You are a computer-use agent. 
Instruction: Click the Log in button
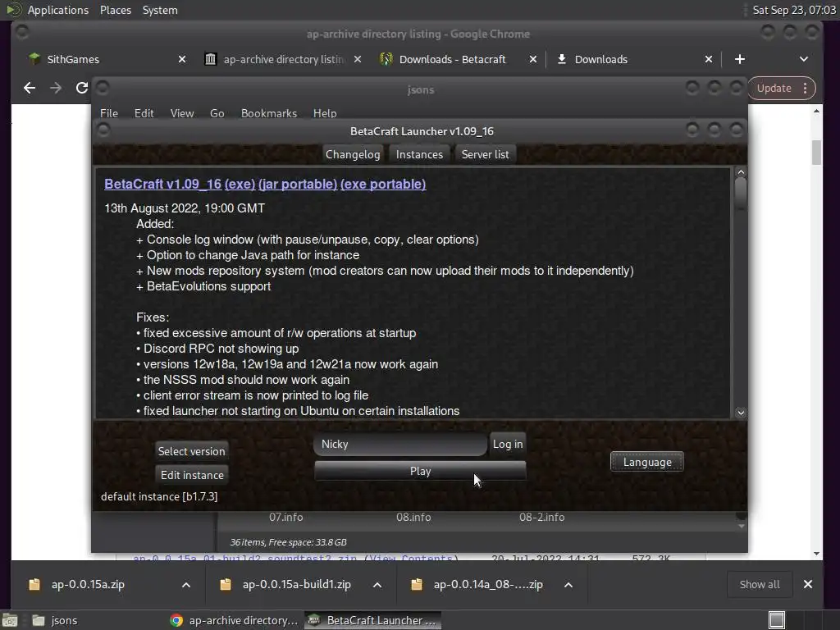[507, 444]
